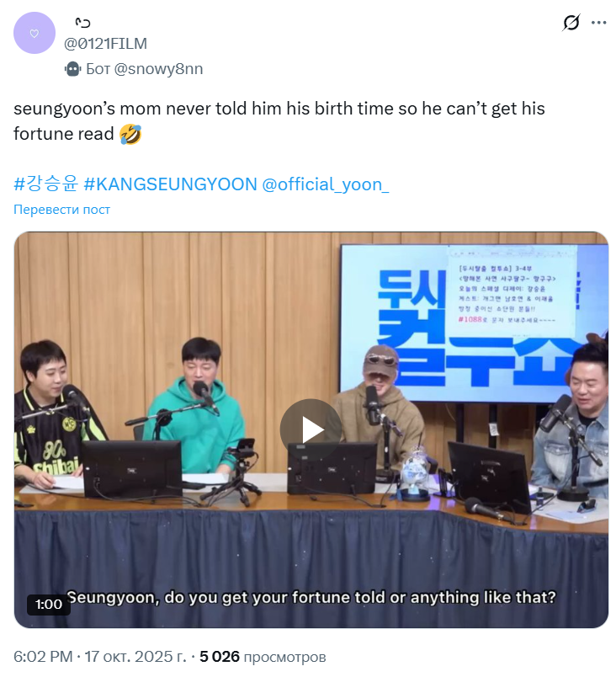Open the @0121FILM username handle
The height and width of the screenshot is (677, 616).
pos(106,44)
